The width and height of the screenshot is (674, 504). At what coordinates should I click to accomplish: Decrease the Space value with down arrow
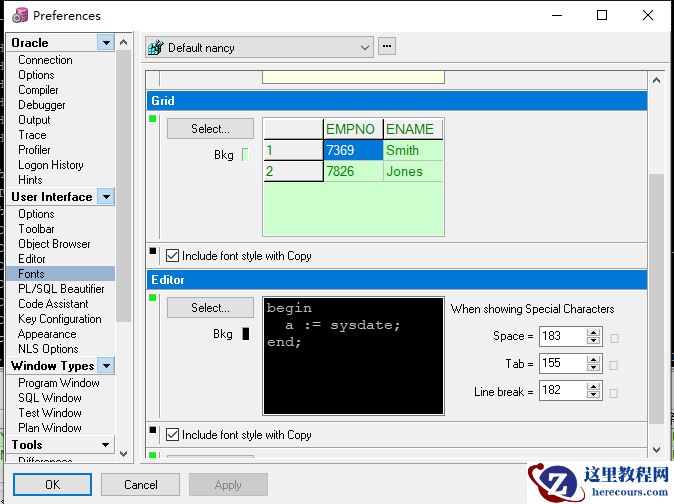[594, 341]
